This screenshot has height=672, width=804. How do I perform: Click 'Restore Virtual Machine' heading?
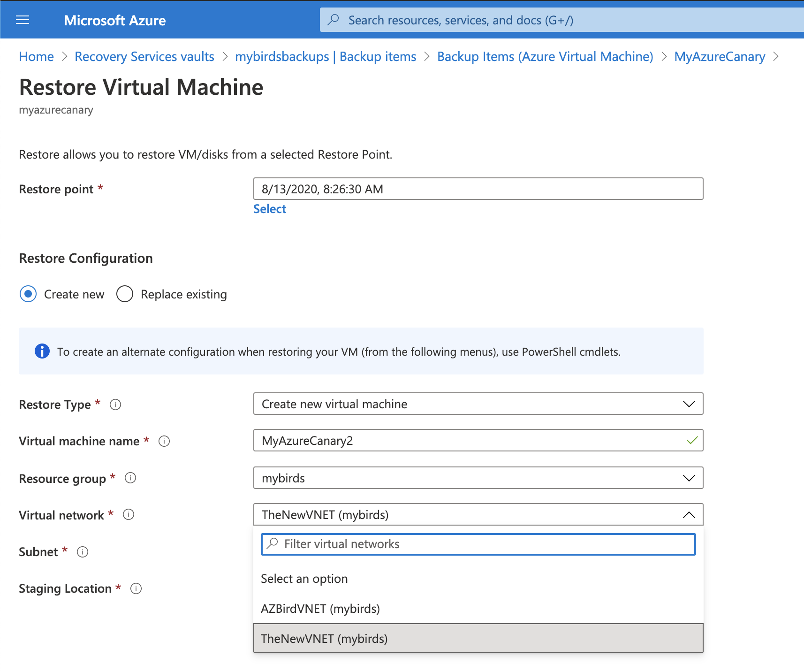coord(141,87)
